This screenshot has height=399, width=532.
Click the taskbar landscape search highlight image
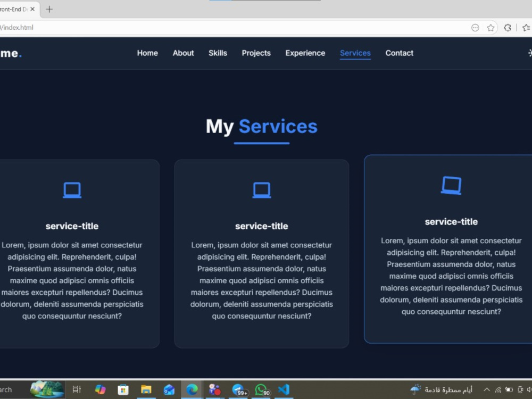point(47,389)
